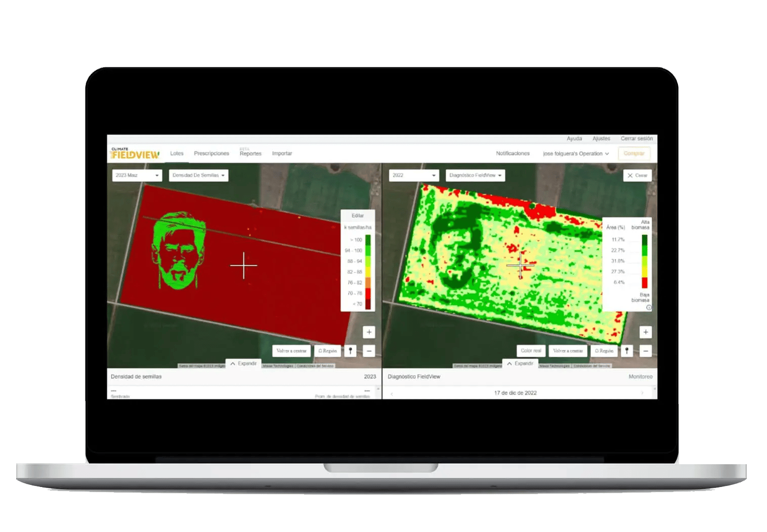The width and height of the screenshot is (767, 532).
Task: Zoom in on the right biomass map
Action: click(646, 332)
